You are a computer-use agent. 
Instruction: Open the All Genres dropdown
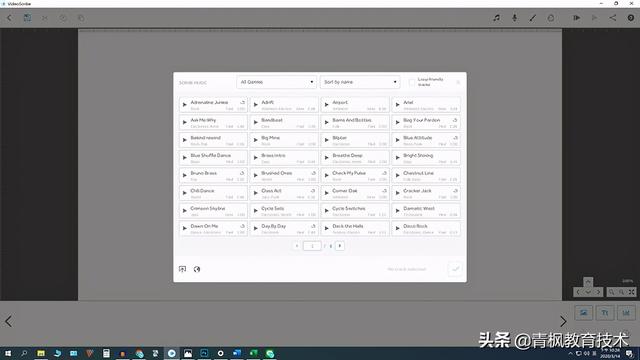276,82
